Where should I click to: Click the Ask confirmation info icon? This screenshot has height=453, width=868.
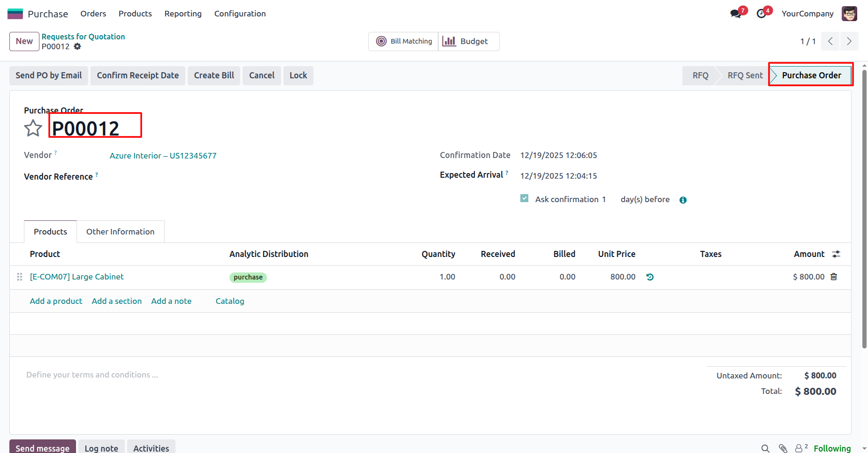(x=683, y=200)
